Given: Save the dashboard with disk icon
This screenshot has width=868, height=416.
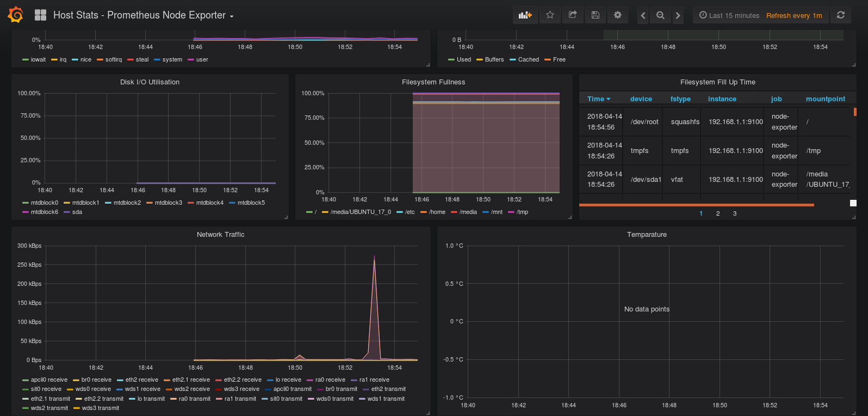Looking at the screenshot, I should (x=596, y=15).
